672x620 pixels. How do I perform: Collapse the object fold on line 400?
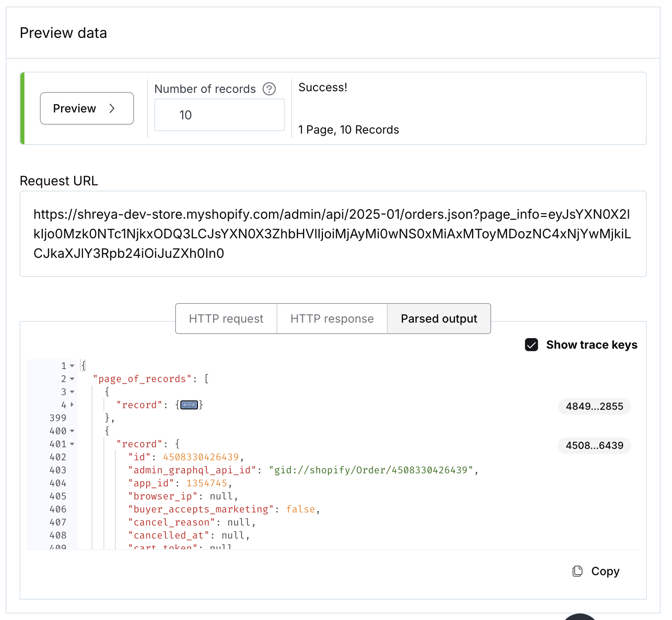tap(72, 431)
